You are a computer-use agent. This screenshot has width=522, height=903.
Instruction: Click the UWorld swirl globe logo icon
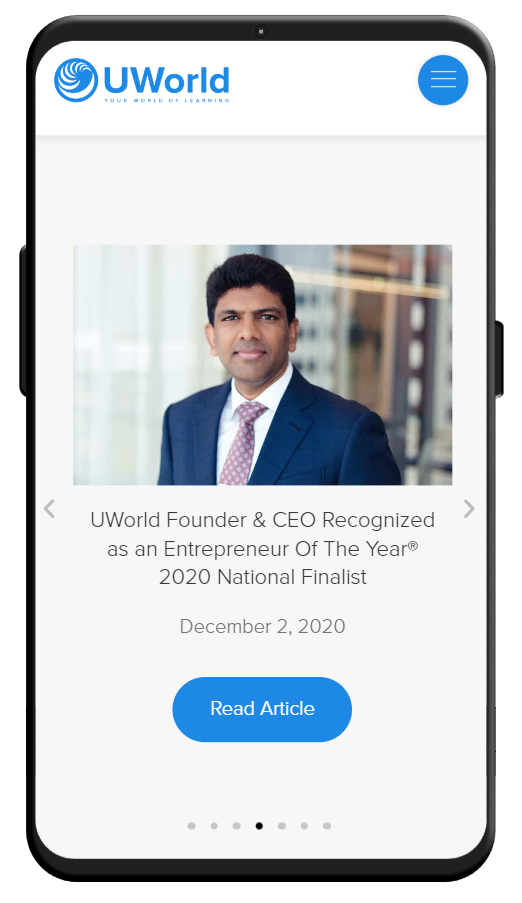pos(76,80)
